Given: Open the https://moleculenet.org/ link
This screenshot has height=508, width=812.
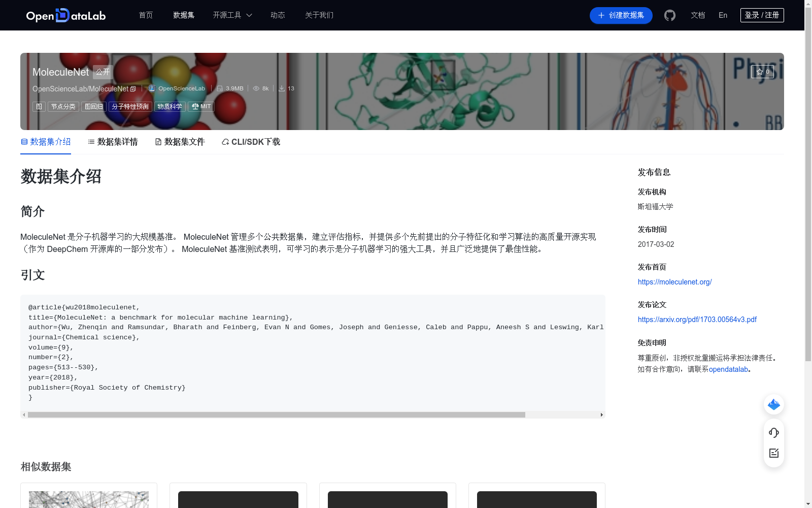Looking at the screenshot, I should point(675,282).
